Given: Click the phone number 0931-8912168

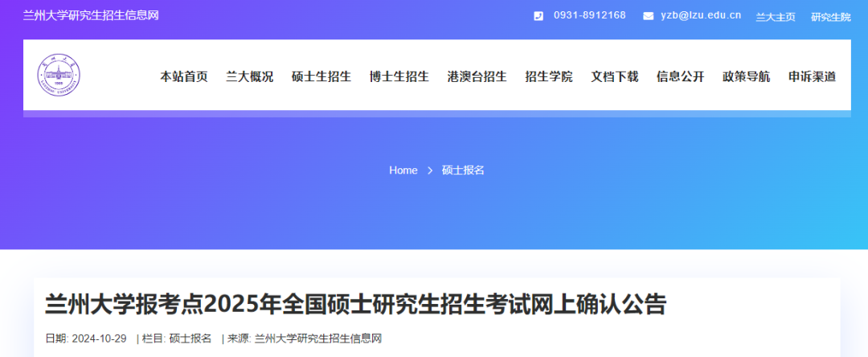Looking at the screenshot, I should click(590, 15).
